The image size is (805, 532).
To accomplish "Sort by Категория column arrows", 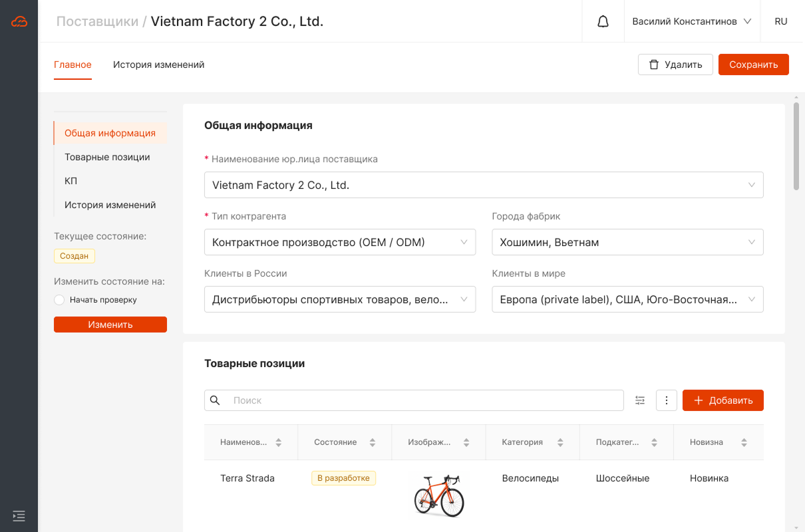I will [560, 442].
